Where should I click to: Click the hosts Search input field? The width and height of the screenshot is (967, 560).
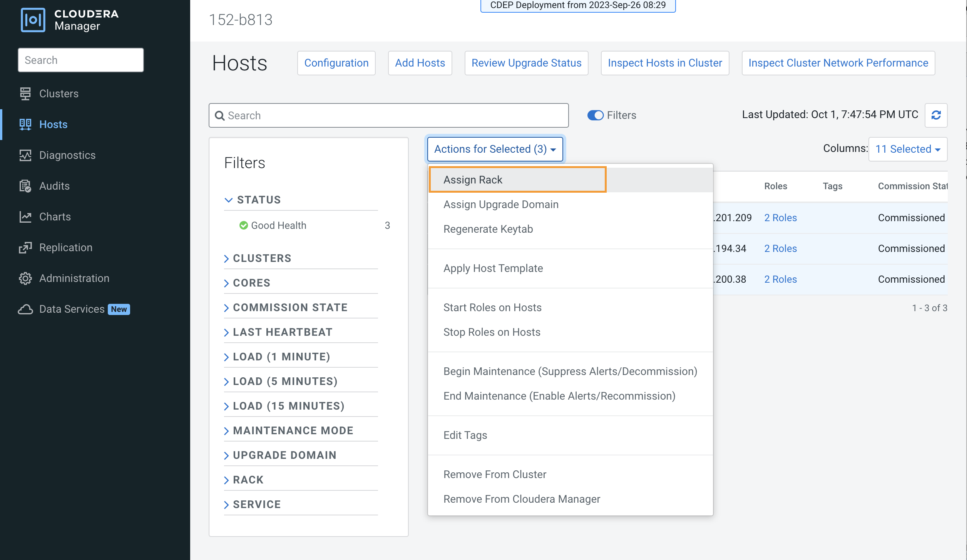[389, 115]
